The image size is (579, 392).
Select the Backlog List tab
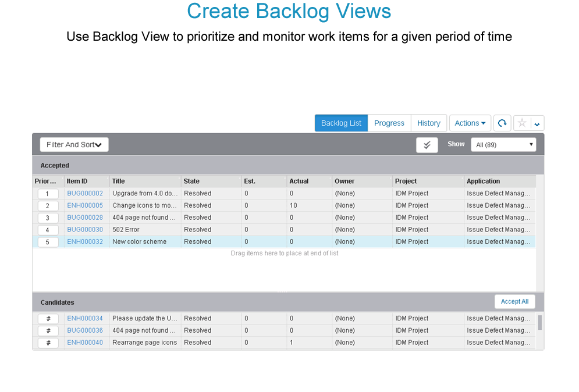[341, 123]
